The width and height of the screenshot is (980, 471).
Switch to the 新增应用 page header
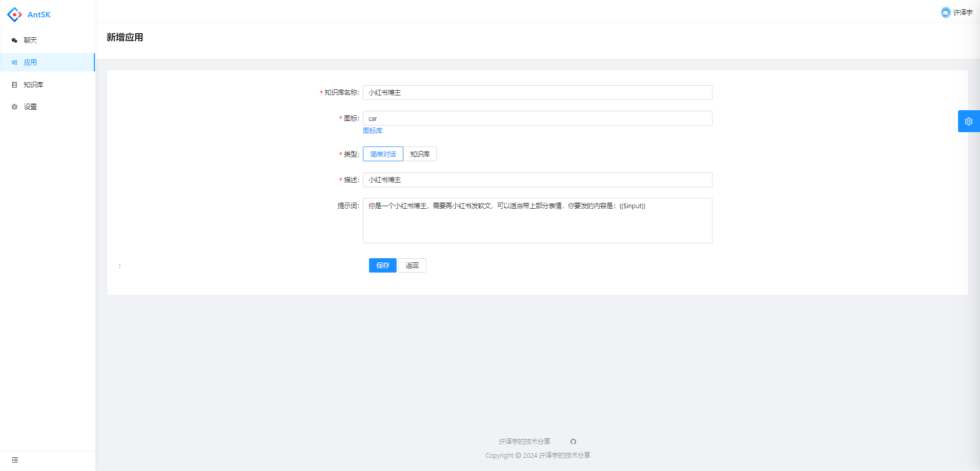[x=125, y=37]
